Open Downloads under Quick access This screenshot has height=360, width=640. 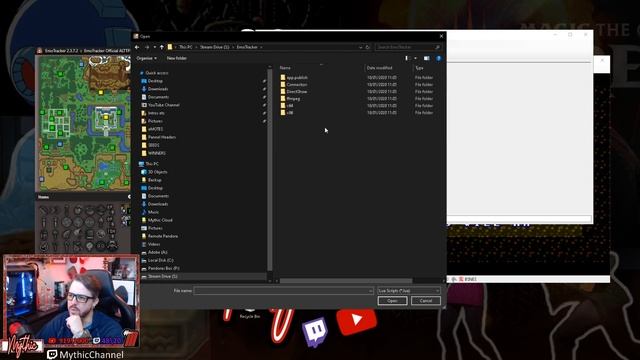(158, 89)
